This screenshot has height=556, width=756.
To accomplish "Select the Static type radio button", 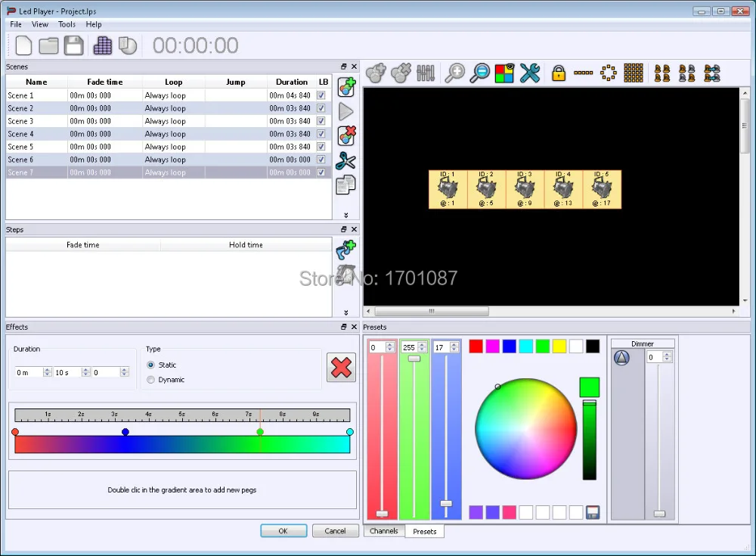I will 151,365.
